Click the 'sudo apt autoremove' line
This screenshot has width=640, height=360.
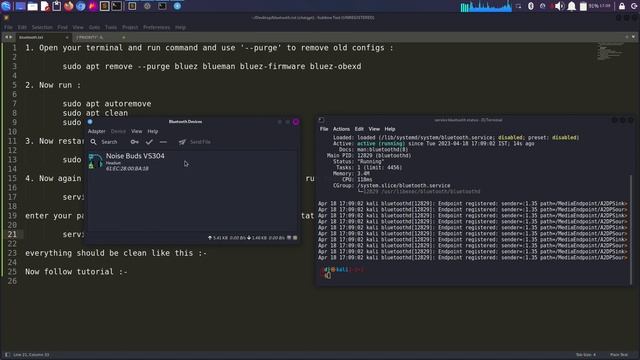click(x=107, y=104)
